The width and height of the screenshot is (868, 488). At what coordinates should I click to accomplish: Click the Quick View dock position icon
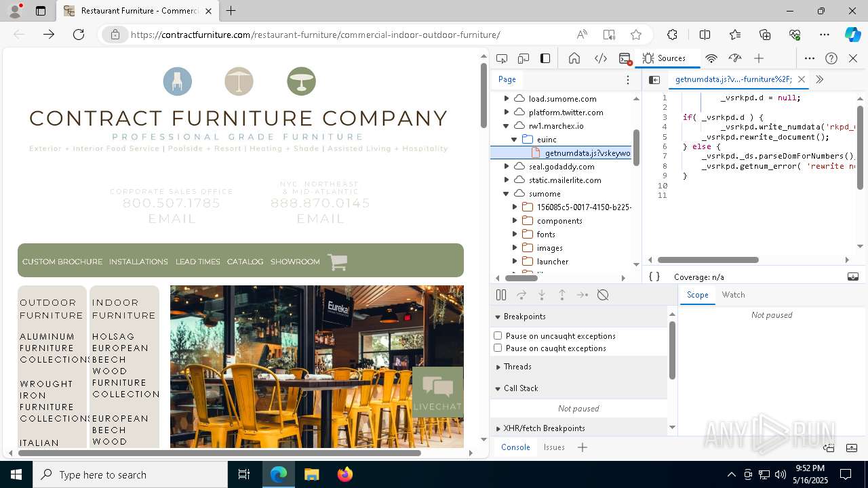(829, 447)
